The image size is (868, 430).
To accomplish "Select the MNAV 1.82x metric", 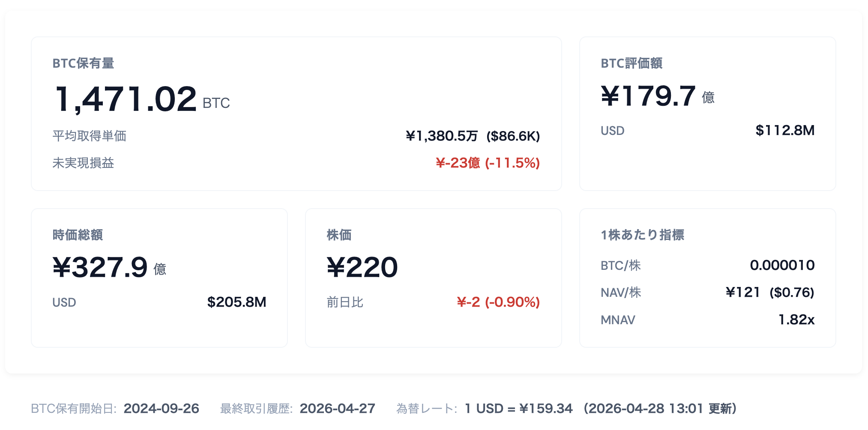I will 796,320.
